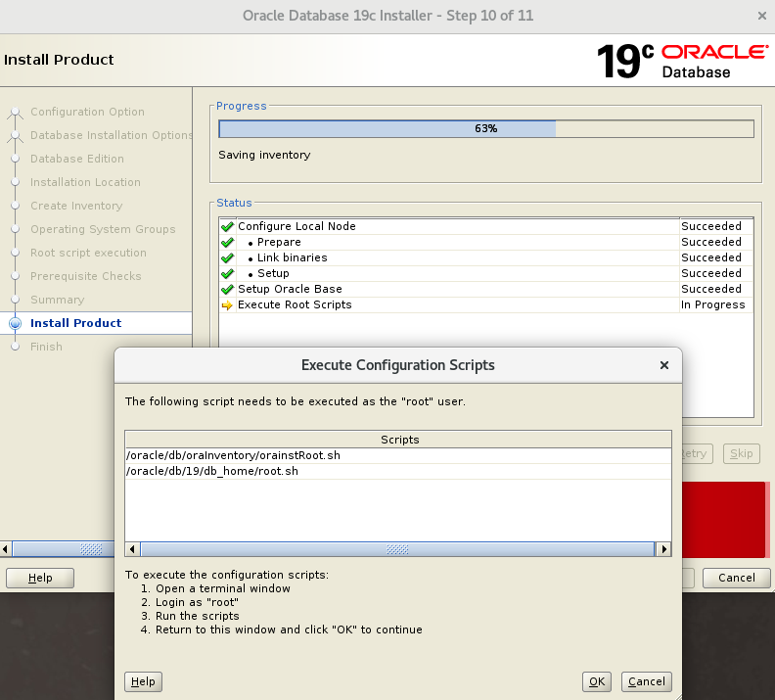Select the Finish step in sidebar

(x=46, y=347)
